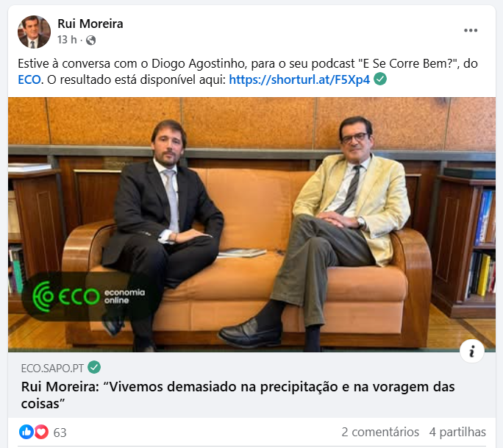Click Rui Moreira's profile picture

pyautogui.click(x=34, y=32)
